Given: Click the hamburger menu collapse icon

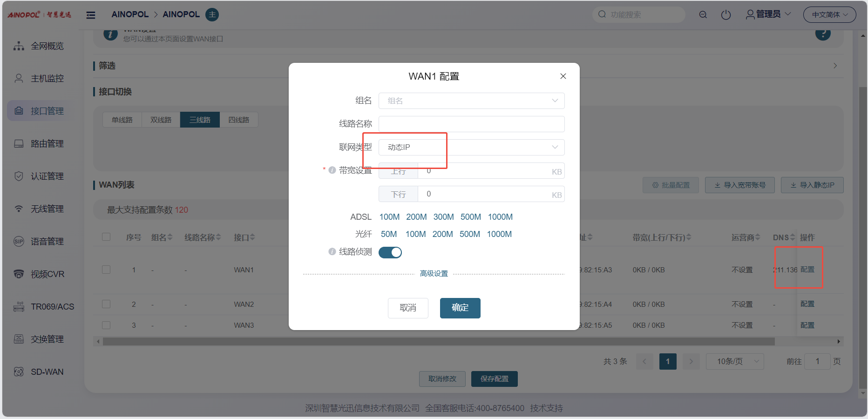Looking at the screenshot, I should tap(91, 15).
